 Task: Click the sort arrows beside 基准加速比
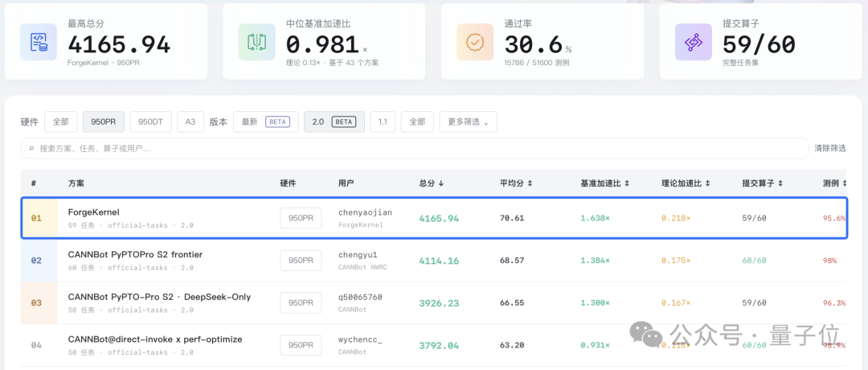626,183
